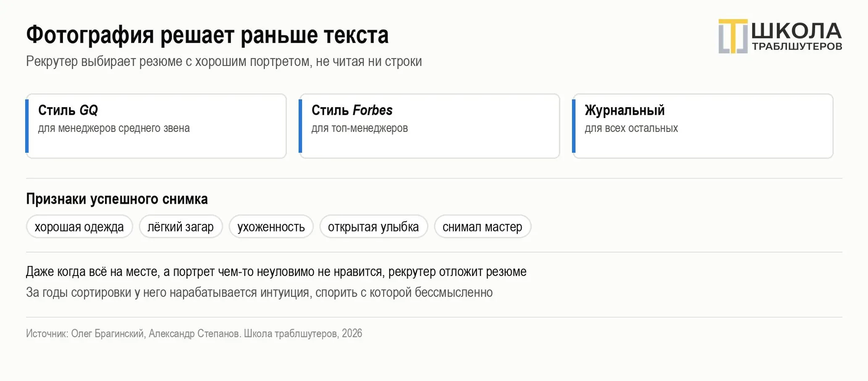Click the source line Источник: Олег Брагинский
Viewport: 868px width, 381px height.
pyautogui.click(x=194, y=334)
